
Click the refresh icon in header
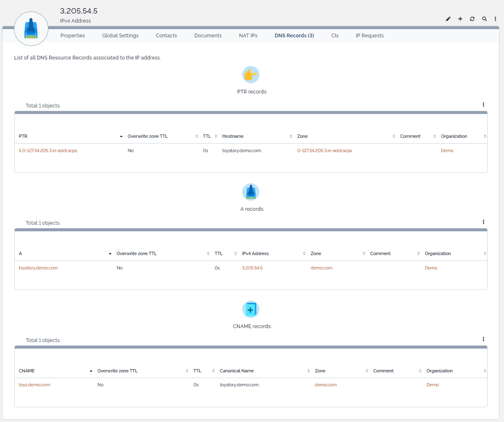click(472, 19)
